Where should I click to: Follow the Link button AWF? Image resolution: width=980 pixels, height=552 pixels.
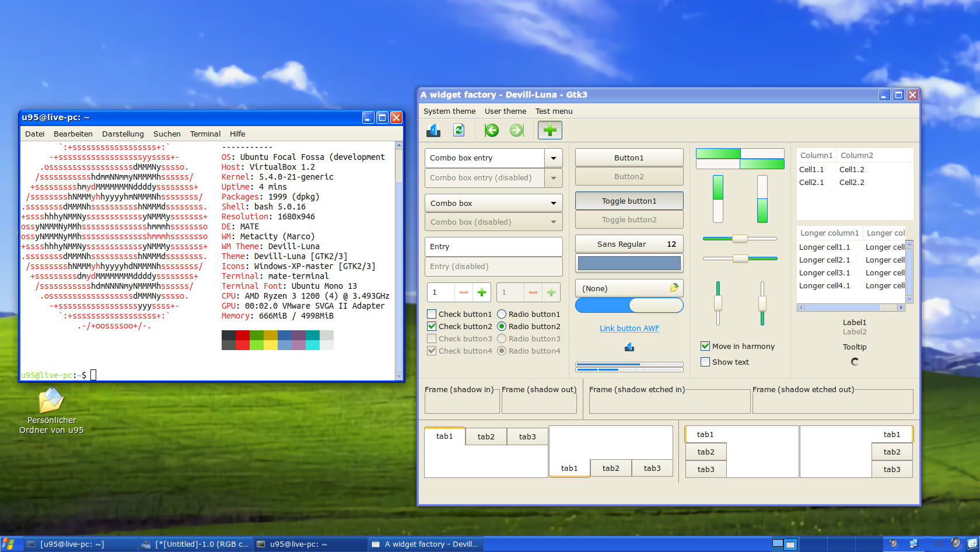coord(629,328)
